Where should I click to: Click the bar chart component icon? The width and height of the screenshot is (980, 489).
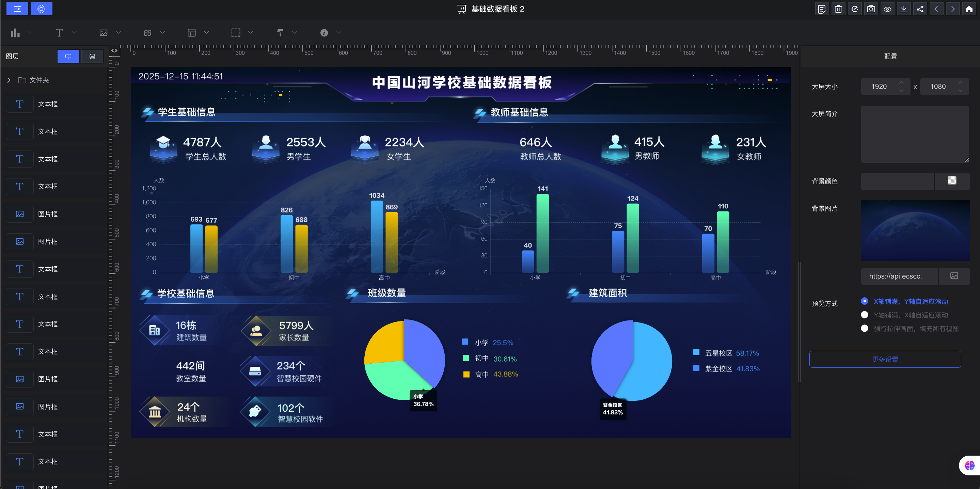(15, 33)
